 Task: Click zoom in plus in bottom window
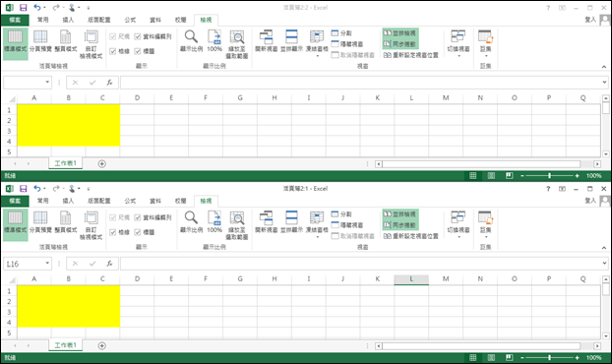(x=578, y=357)
